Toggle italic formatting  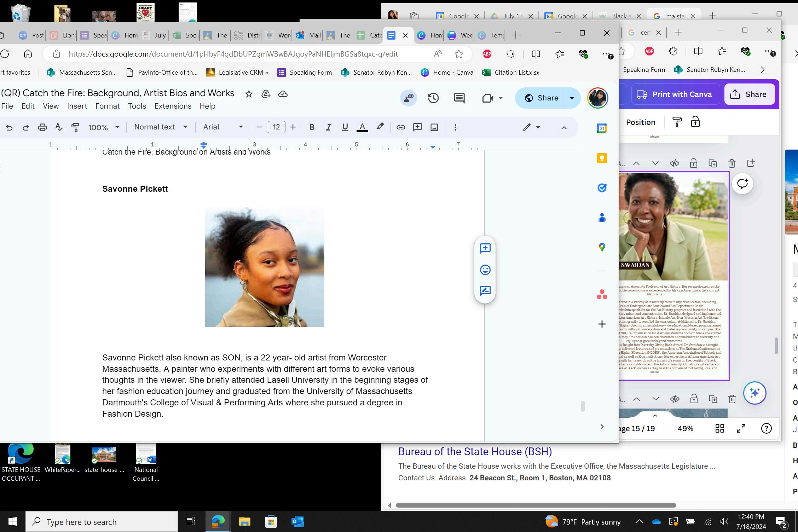point(328,127)
